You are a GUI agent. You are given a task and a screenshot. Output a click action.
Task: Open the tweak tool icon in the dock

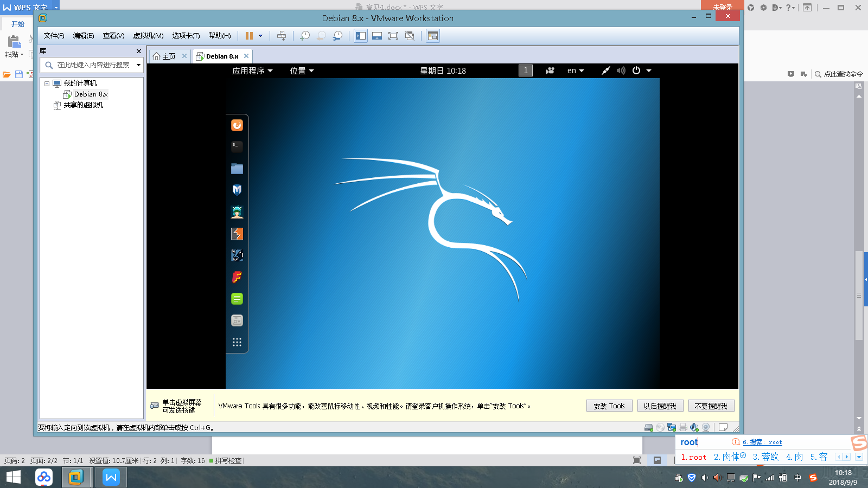coord(237,320)
